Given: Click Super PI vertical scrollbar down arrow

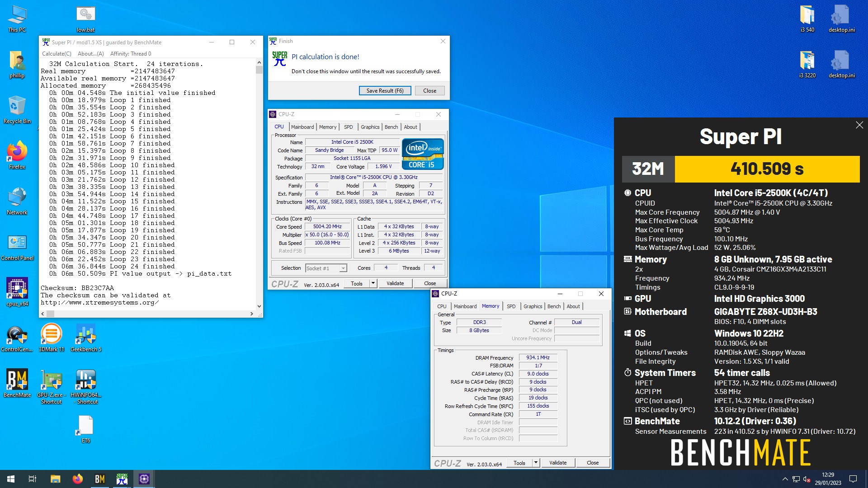Looking at the screenshot, I should click(259, 306).
